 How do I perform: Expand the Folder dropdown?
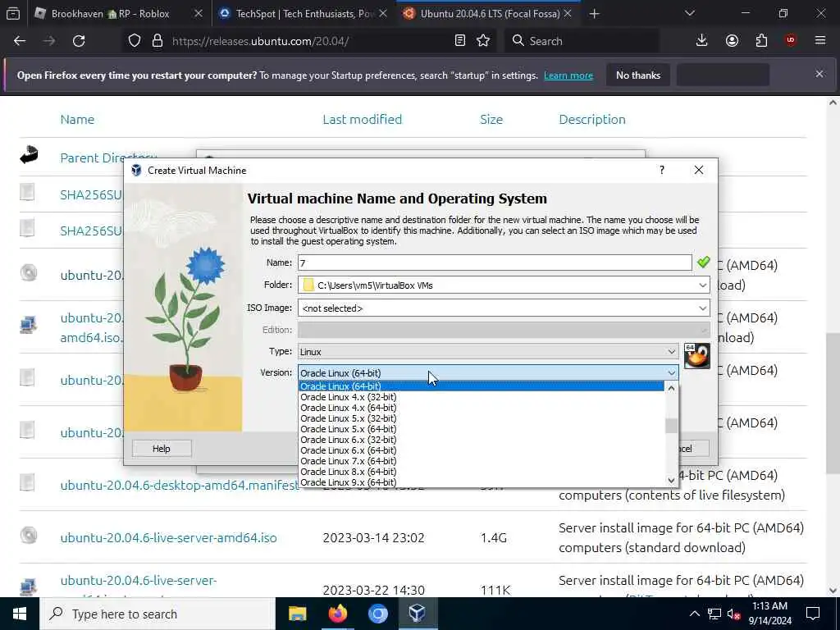[x=702, y=285]
